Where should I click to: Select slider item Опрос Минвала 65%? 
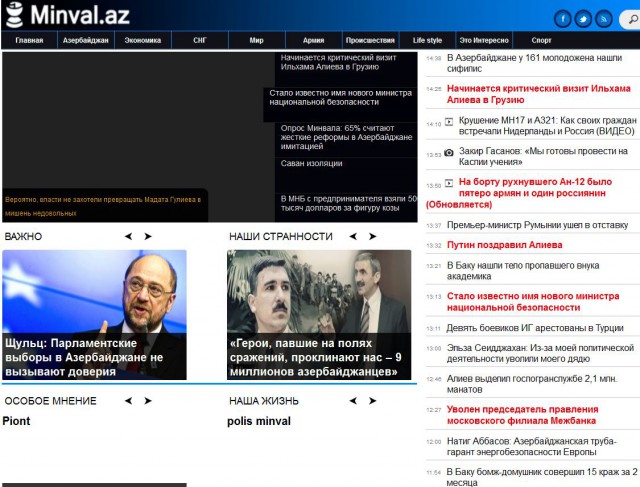[x=346, y=140]
